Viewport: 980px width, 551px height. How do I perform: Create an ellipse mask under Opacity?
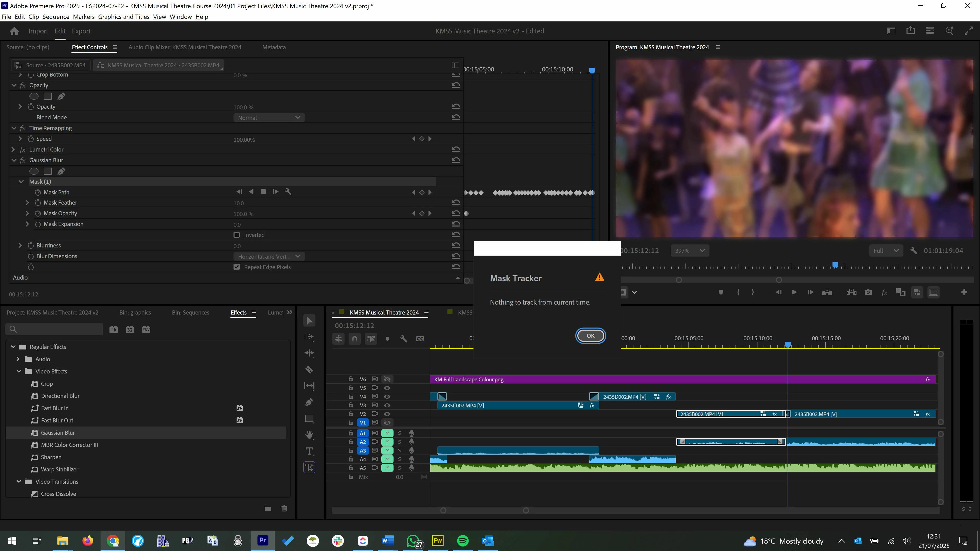click(34, 96)
